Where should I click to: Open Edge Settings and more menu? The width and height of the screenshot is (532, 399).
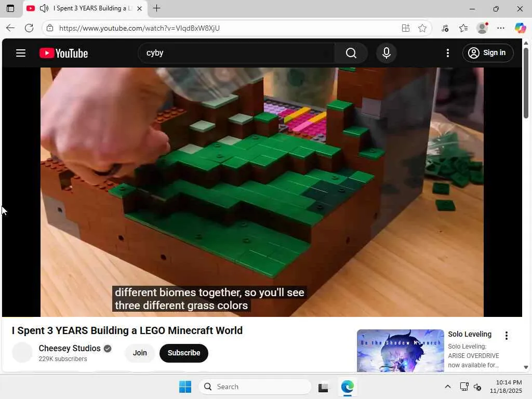point(501,28)
